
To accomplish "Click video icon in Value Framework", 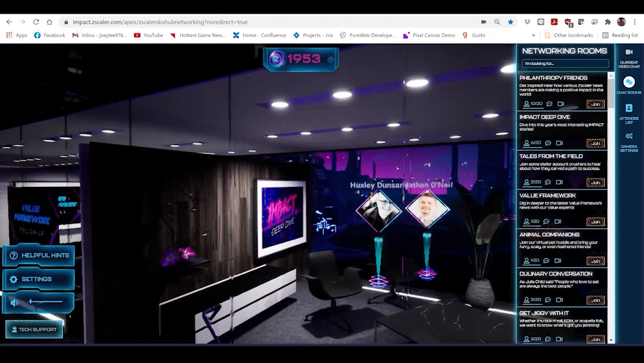I will click(557, 221).
